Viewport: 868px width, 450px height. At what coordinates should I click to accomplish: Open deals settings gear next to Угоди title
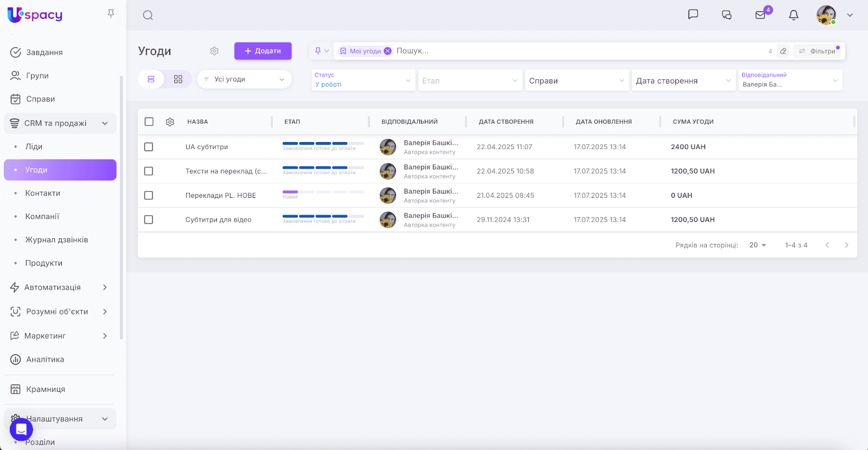pos(214,51)
